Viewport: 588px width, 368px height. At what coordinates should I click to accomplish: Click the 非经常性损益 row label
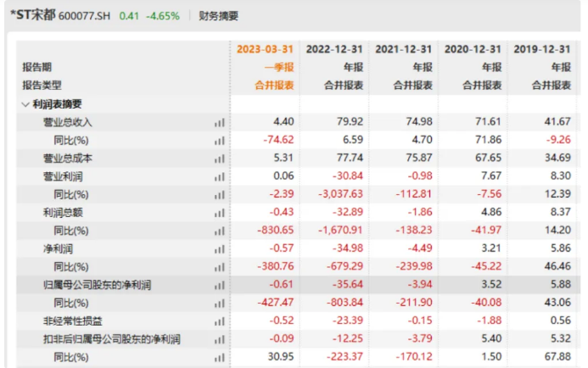(x=73, y=321)
